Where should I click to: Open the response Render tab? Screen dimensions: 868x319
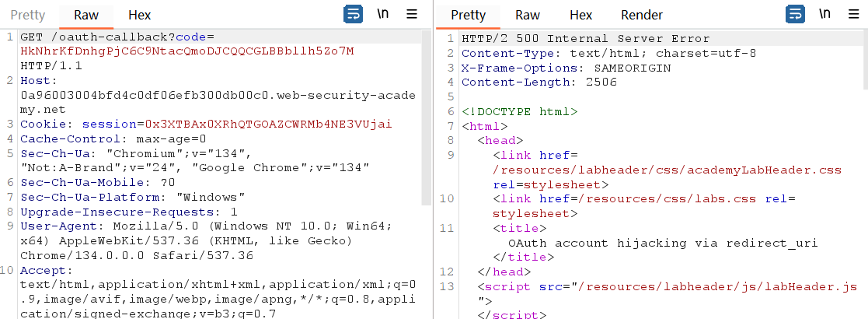642,15
